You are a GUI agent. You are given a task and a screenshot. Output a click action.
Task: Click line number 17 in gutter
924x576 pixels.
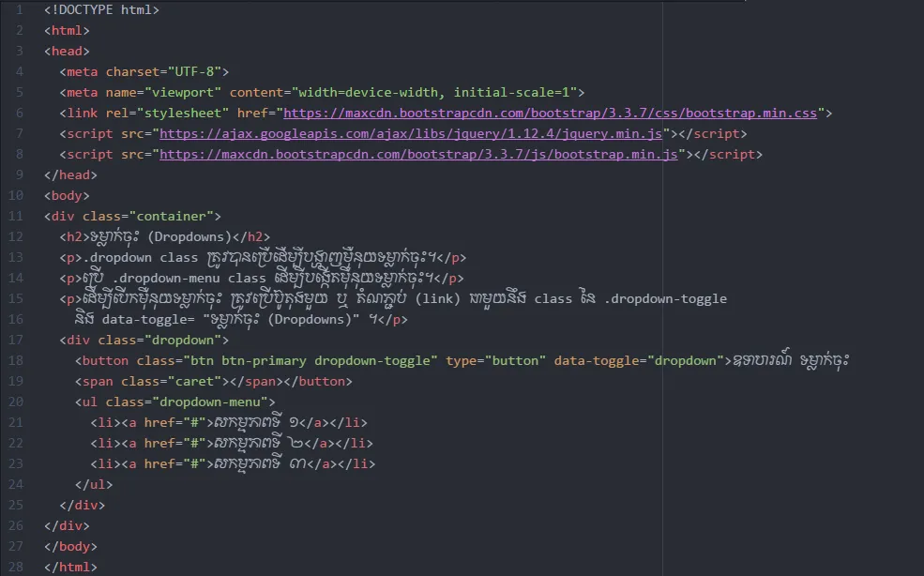pyautogui.click(x=16, y=340)
